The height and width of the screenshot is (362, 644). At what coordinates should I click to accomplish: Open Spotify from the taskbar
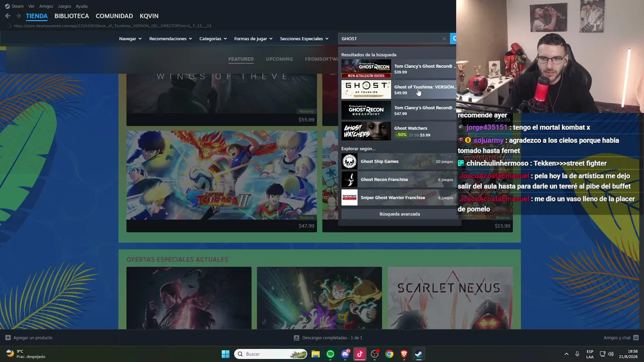pos(330,354)
